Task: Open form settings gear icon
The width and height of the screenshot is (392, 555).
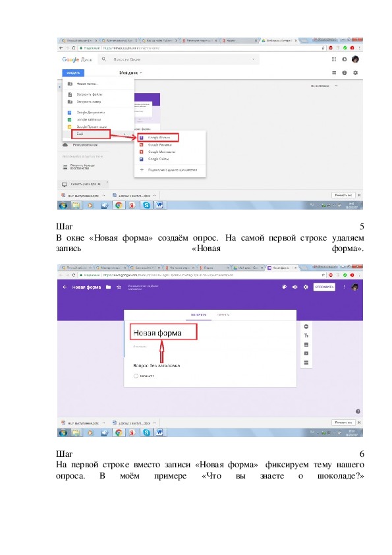Action: click(306, 287)
